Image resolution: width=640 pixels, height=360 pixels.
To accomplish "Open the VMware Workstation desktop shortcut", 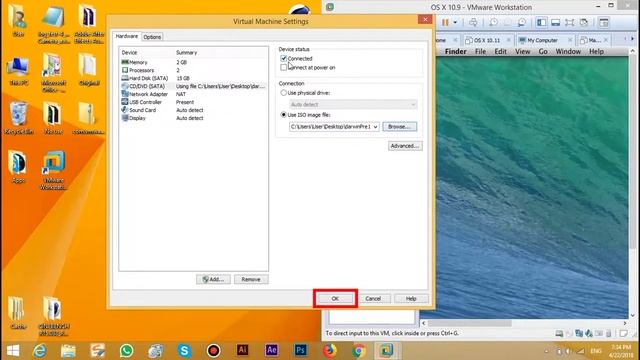I will coord(54,170).
